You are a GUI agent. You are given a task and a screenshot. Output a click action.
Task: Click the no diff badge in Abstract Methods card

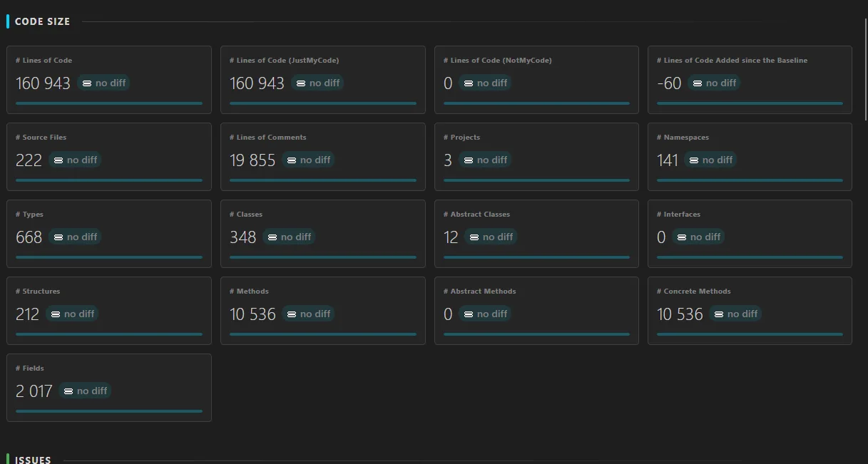(x=485, y=314)
